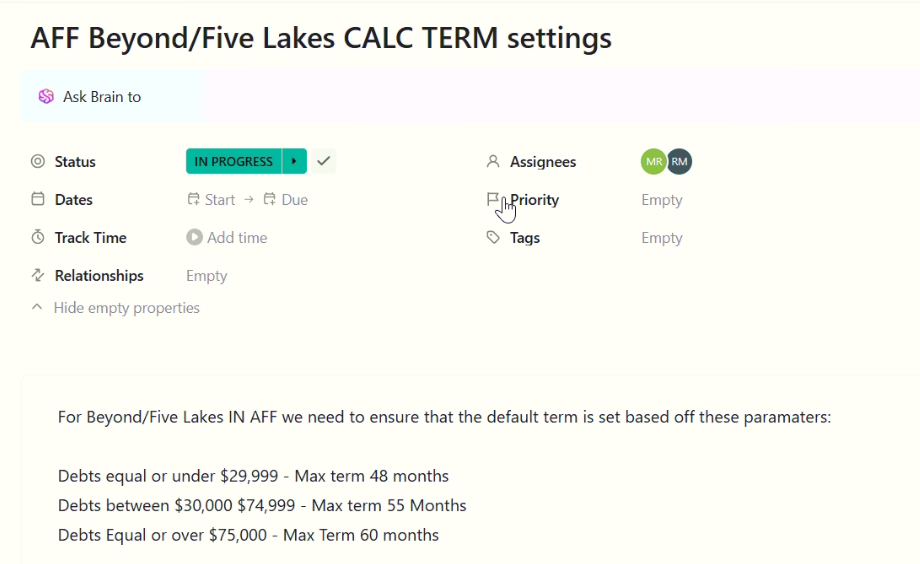Click the Priority flag icon
This screenshot has width=920, height=564.
[x=493, y=200]
